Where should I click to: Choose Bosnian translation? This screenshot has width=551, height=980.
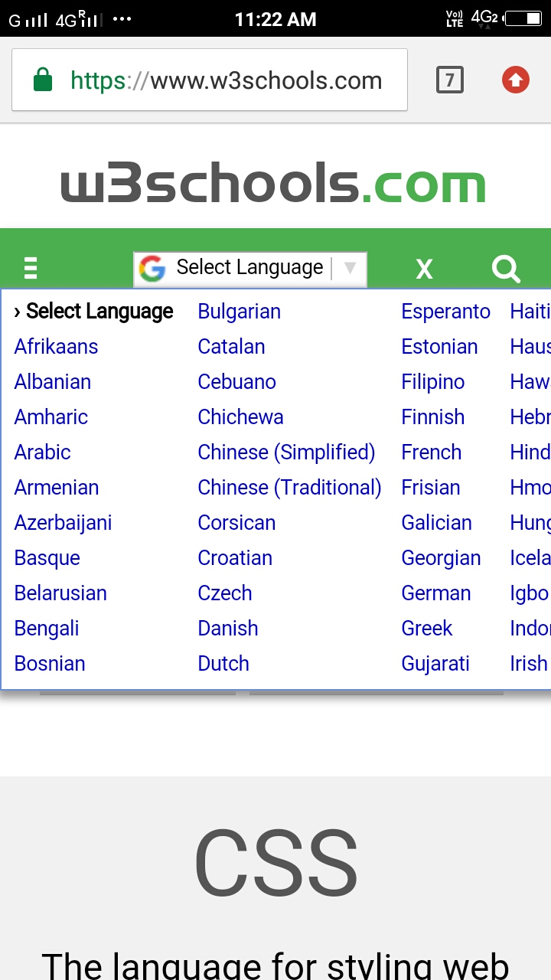point(50,664)
